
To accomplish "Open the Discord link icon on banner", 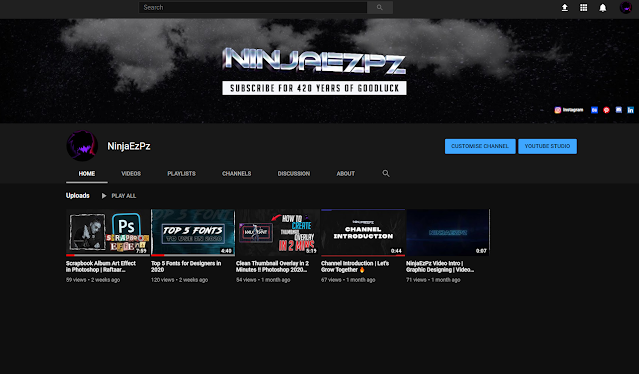I will (619, 110).
